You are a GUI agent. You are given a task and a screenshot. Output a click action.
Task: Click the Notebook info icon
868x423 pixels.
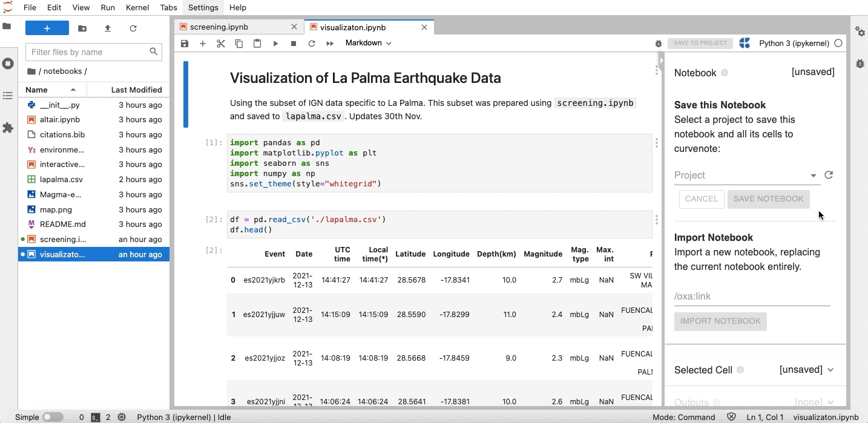(725, 73)
